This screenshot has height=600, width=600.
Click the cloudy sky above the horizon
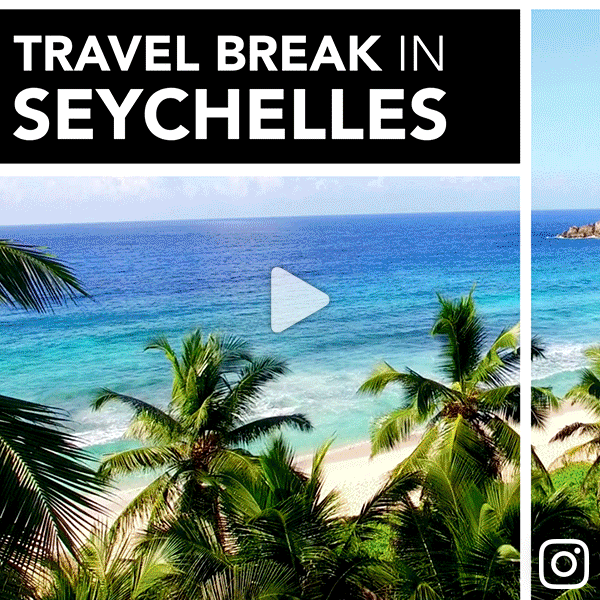click(260, 197)
